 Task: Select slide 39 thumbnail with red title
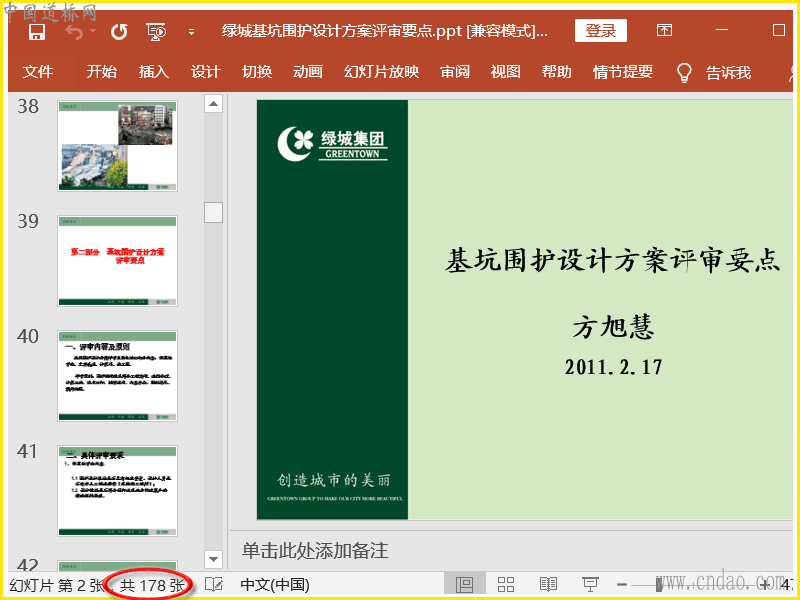[x=117, y=261]
